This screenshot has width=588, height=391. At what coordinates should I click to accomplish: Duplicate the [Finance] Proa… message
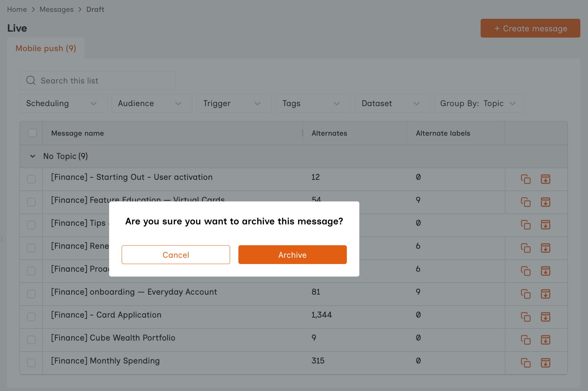point(525,271)
